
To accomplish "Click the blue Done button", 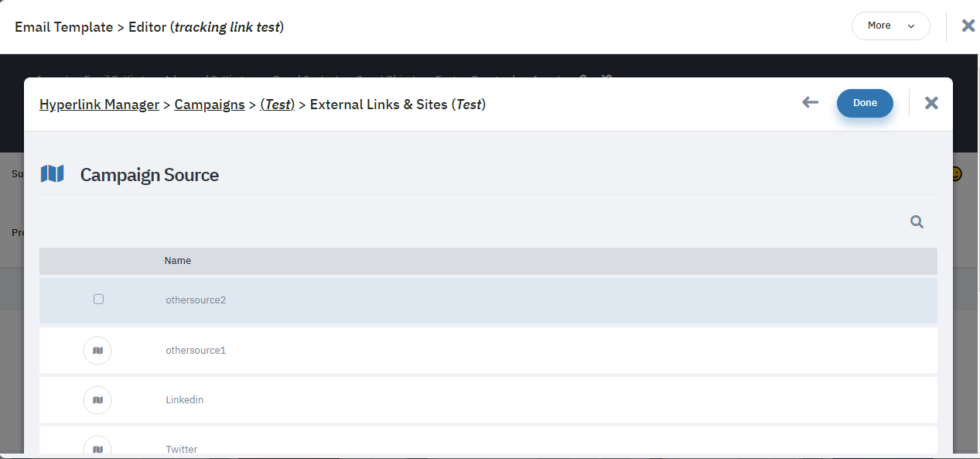I will [865, 103].
